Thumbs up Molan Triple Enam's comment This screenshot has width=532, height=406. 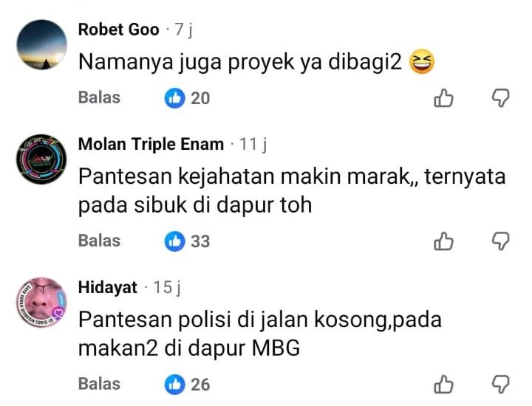coord(443,241)
